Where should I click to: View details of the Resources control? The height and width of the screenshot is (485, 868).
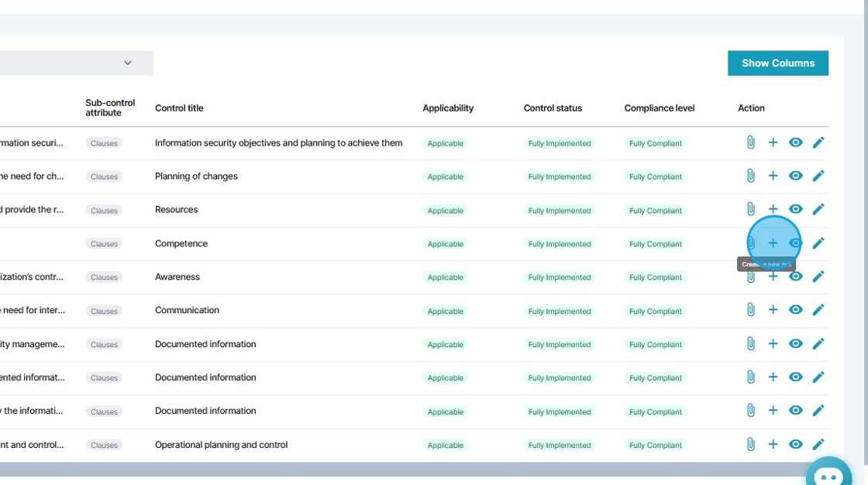(795, 209)
